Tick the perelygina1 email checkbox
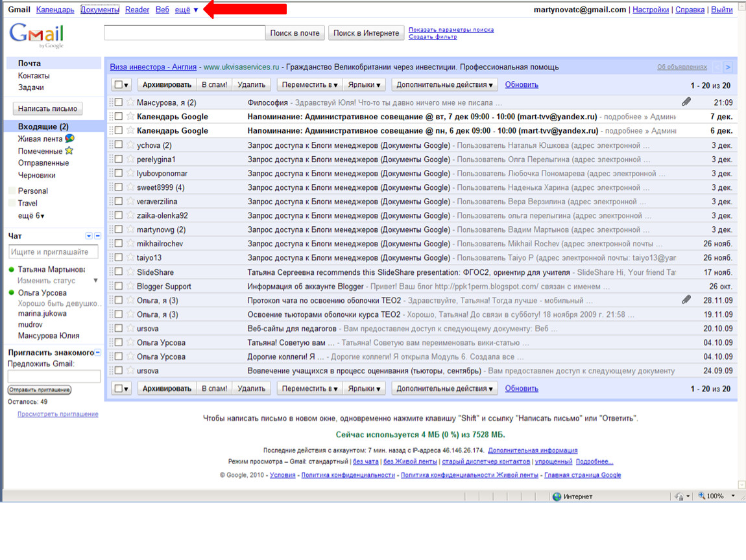This screenshot has height=560, width=746. [119, 159]
